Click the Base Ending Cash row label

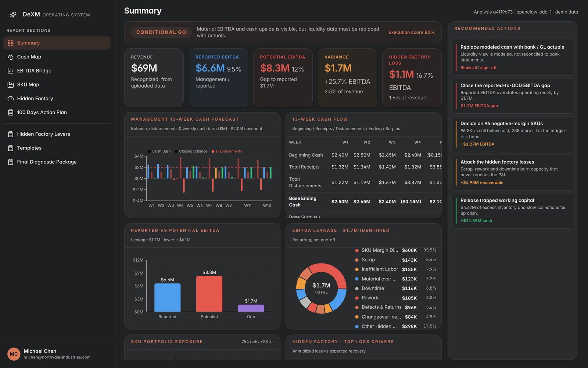point(303,202)
